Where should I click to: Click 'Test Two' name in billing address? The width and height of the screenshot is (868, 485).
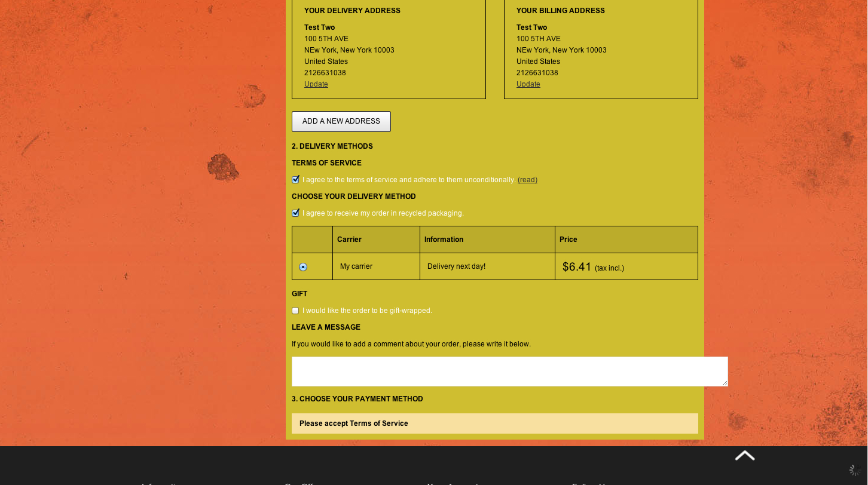(532, 27)
